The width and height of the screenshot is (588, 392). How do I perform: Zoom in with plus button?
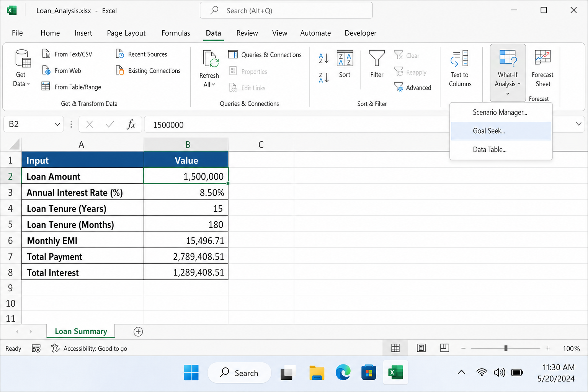(548, 348)
